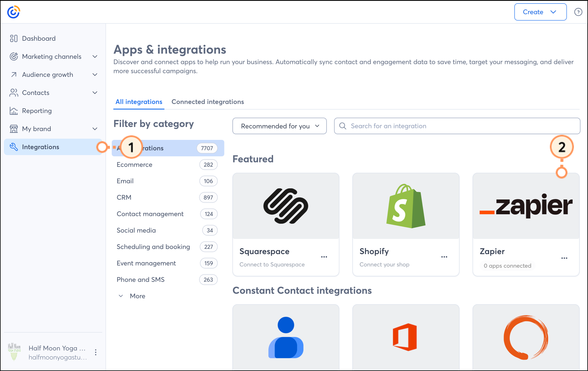Click the Half Moon Yoga account logo
The width and height of the screenshot is (588, 371).
(14, 352)
